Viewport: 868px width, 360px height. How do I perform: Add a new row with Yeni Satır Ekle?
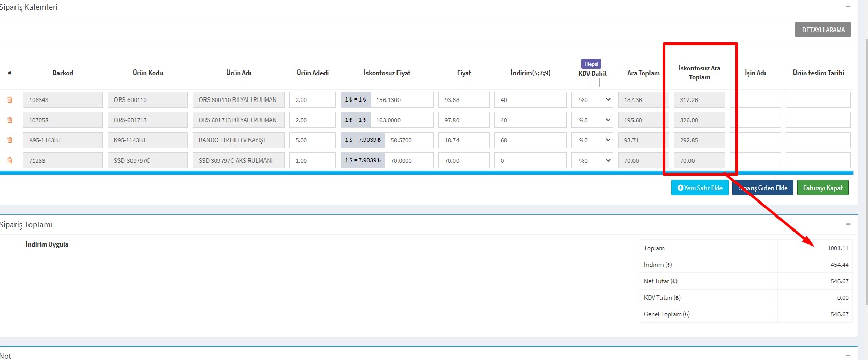click(700, 188)
